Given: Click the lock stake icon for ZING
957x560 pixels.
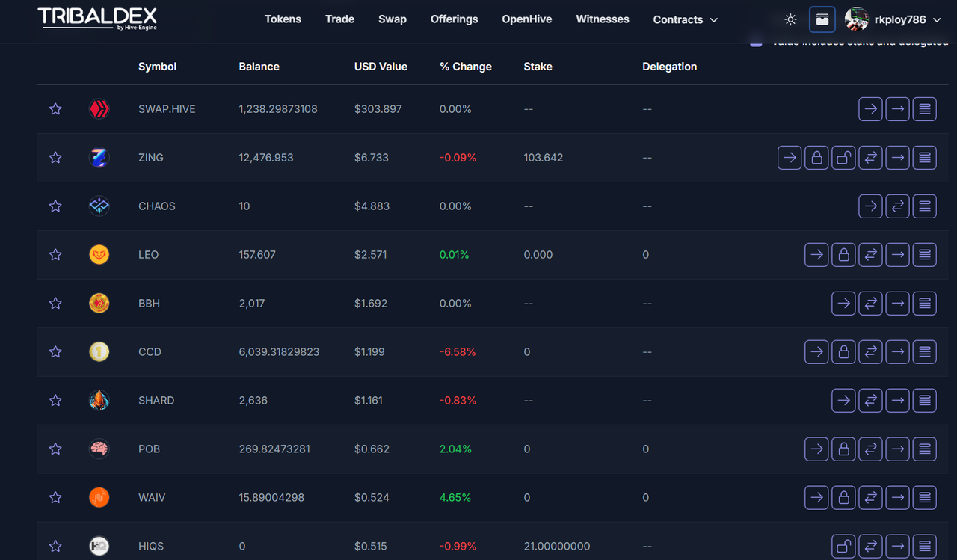Looking at the screenshot, I should coord(816,158).
